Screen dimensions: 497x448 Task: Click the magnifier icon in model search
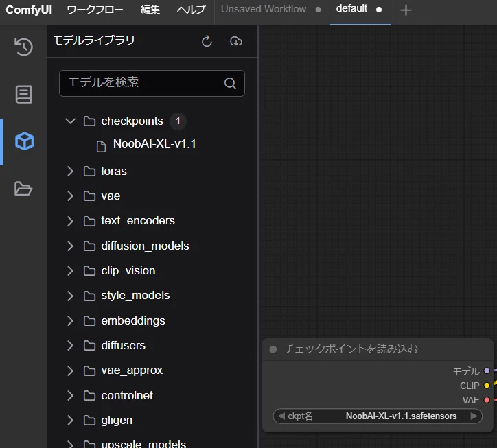point(230,83)
